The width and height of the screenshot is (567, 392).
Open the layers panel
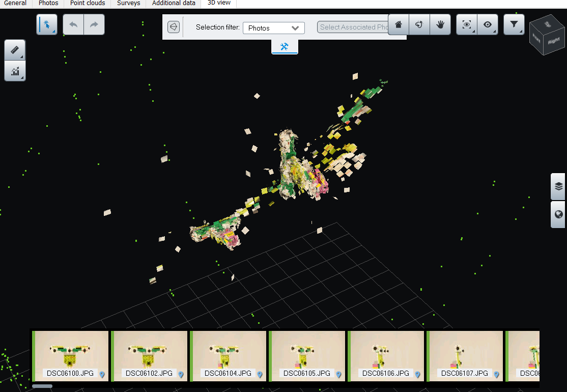point(558,186)
